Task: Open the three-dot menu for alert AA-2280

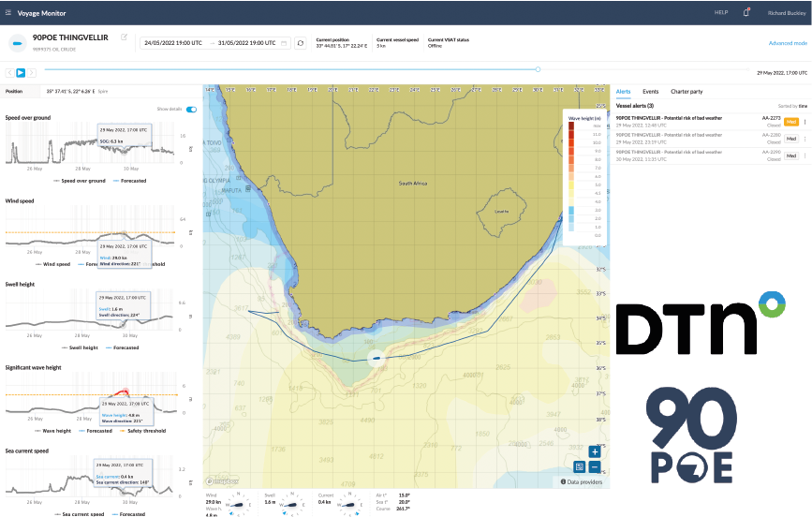Action: pyautogui.click(x=805, y=139)
